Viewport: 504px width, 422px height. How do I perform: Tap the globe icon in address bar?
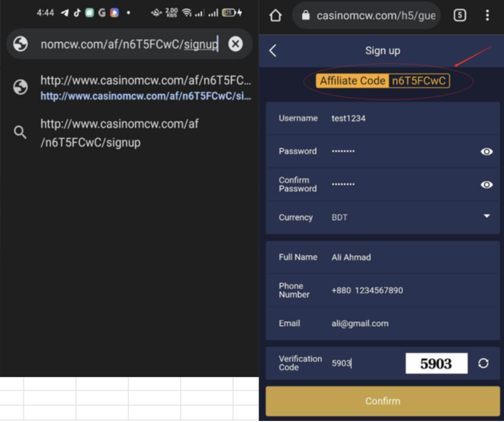tap(21, 44)
